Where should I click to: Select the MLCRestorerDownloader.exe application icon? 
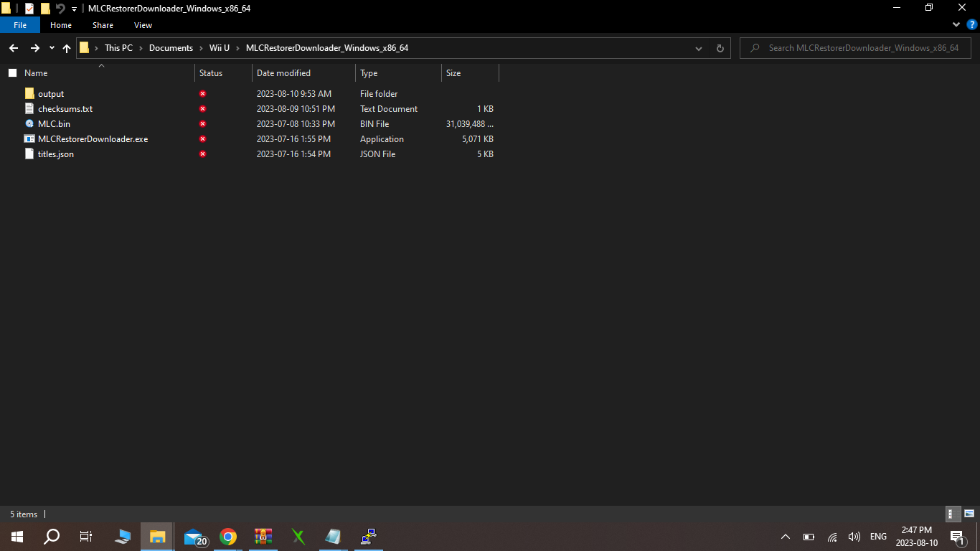pyautogui.click(x=29, y=138)
